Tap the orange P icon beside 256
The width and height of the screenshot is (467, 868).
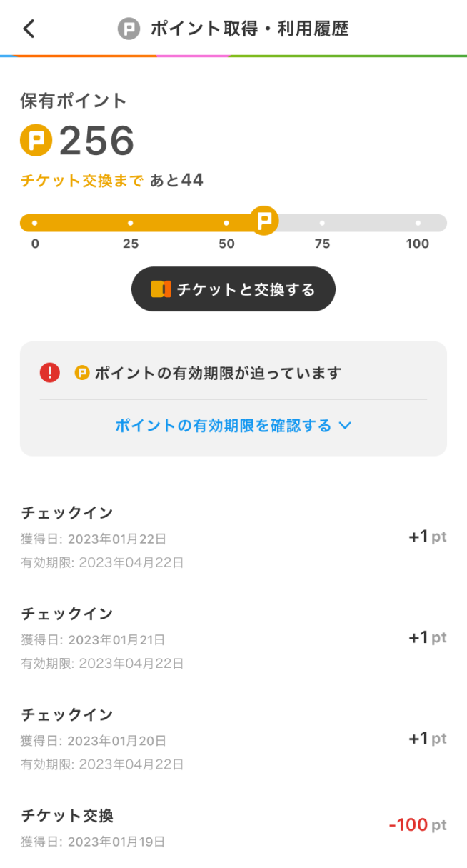coord(36,140)
